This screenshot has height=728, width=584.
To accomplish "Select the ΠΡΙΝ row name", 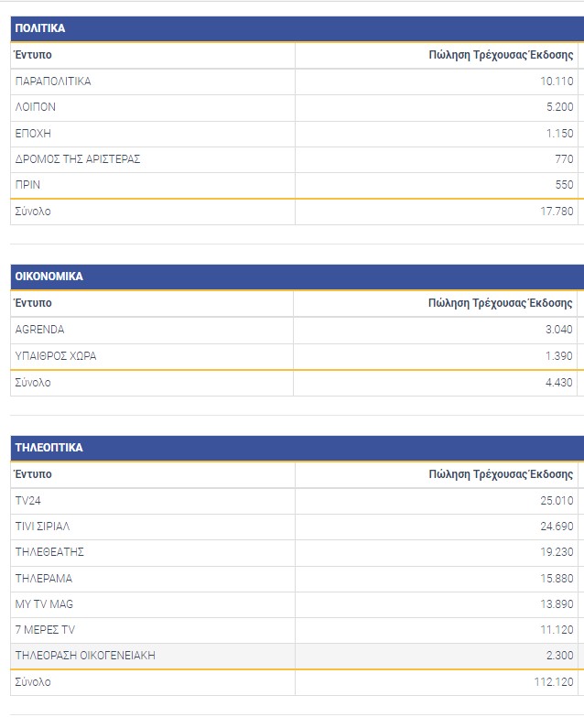I will (x=28, y=185).
